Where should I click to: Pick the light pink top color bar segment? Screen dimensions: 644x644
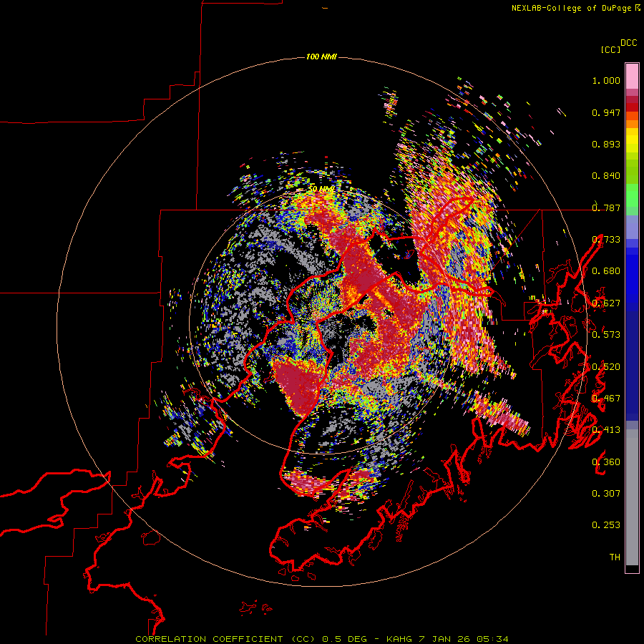pos(632,76)
